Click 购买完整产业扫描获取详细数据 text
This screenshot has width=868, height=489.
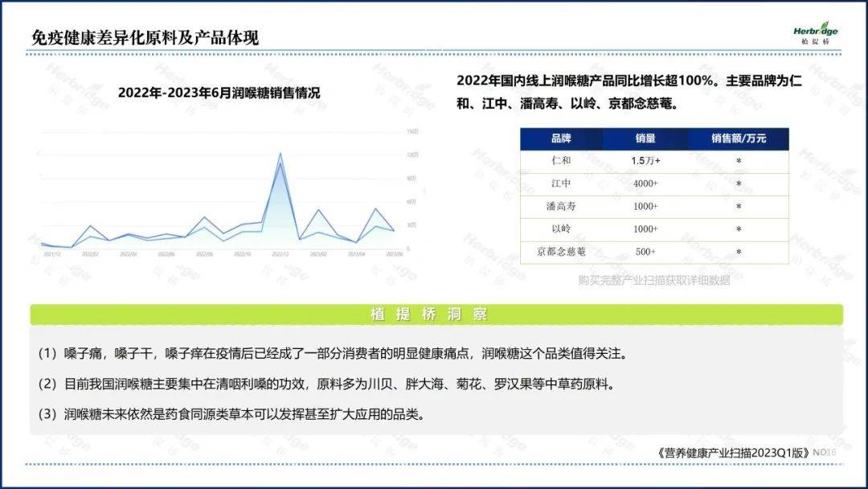[x=653, y=280]
